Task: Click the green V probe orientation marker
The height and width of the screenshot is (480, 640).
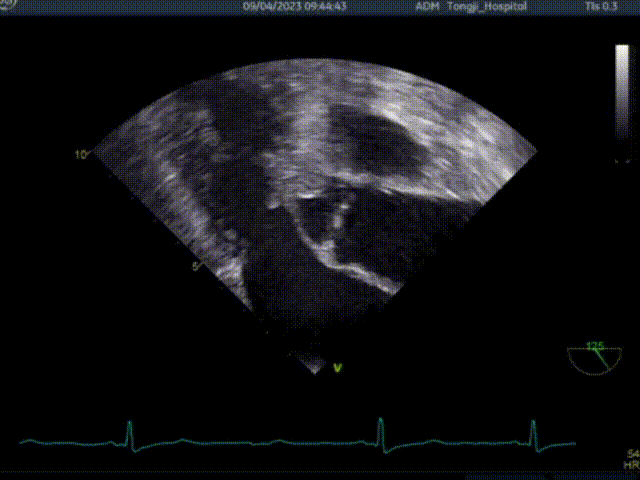Action: point(338,368)
